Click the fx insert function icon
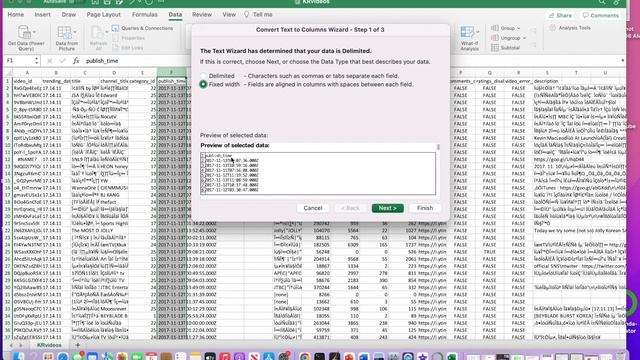The height and width of the screenshot is (360, 640). [76, 61]
